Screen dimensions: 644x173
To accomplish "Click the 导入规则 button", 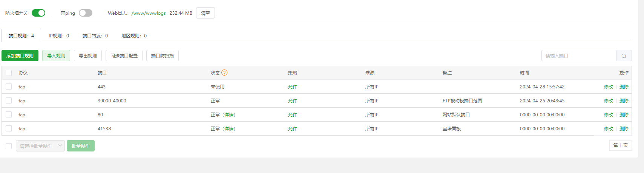I will coord(56,56).
